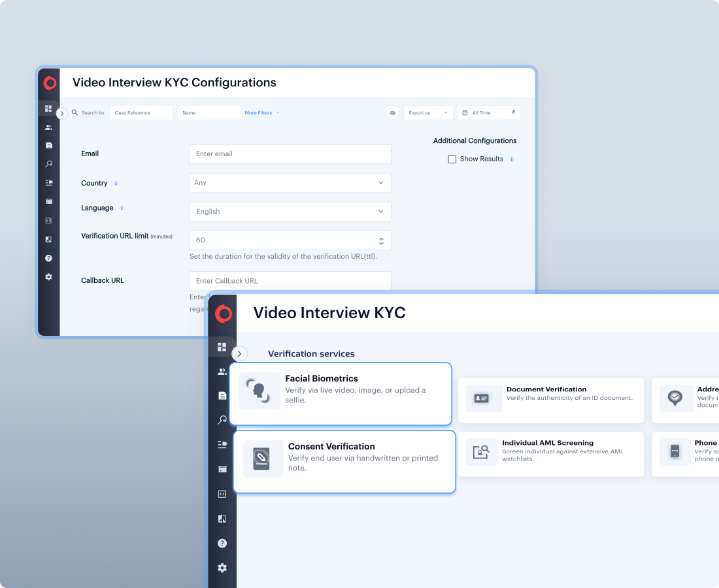The image size is (719, 588).
Task: Open the users icon in the front sidebar
Action: tap(222, 372)
